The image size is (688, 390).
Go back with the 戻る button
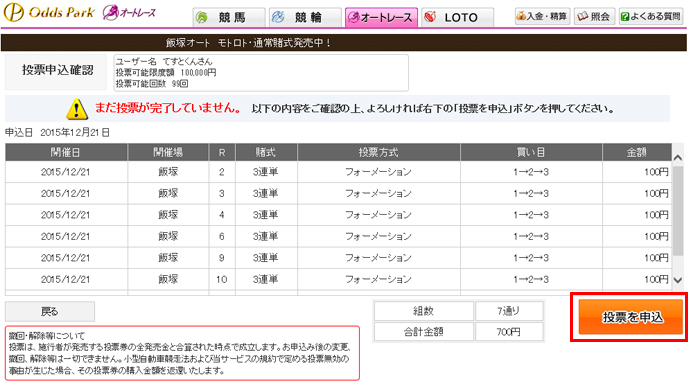click(50, 311)
